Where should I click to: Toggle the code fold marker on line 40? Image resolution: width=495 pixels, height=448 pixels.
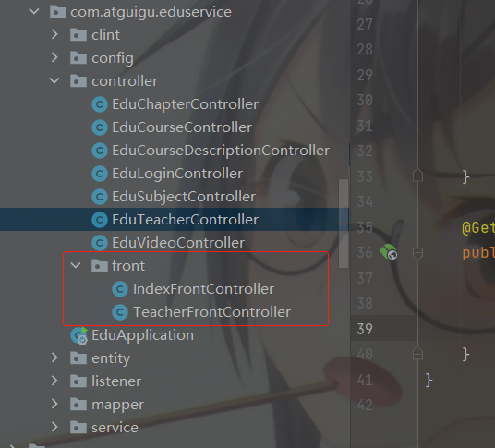point(417,353)
